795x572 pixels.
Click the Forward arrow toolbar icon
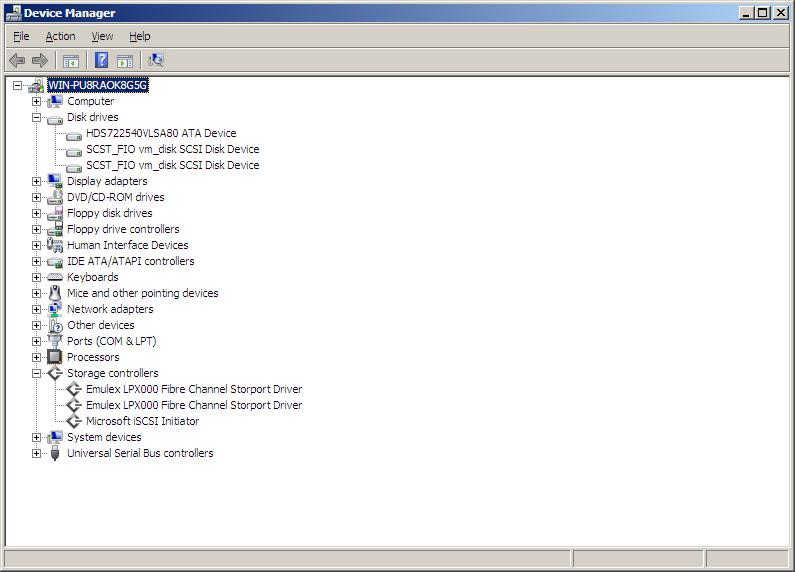pos(40,61)
